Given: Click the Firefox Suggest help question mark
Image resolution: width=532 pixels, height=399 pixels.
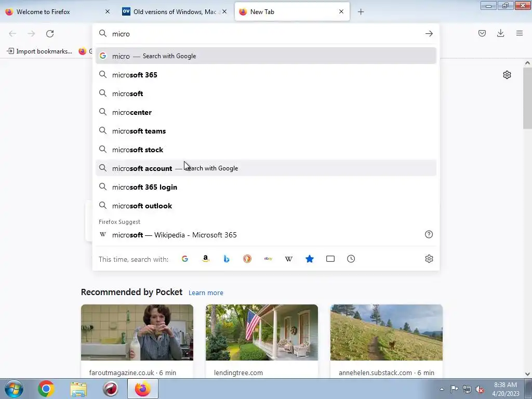Looking at the screenshot, I should tap(429, 234).
